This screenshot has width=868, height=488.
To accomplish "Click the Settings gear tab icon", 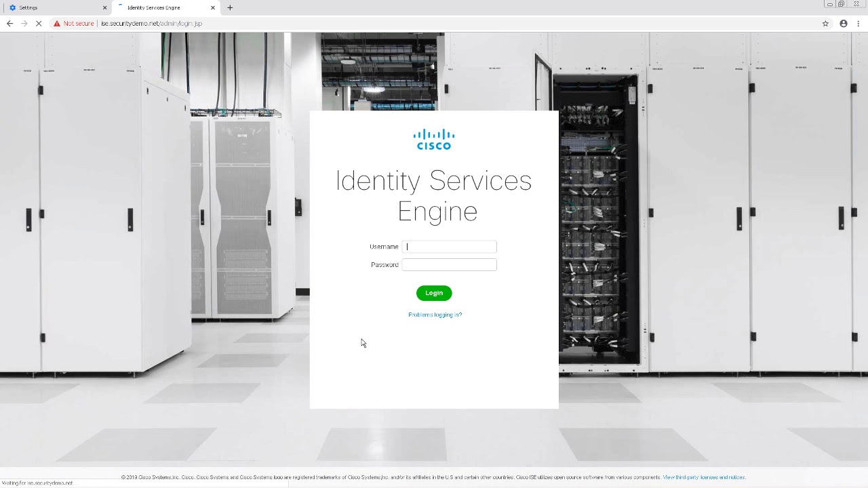I will [12, 7].
